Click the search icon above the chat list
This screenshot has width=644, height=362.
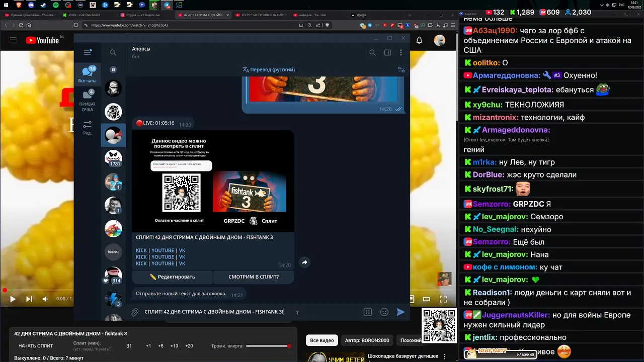pos(113,52)
